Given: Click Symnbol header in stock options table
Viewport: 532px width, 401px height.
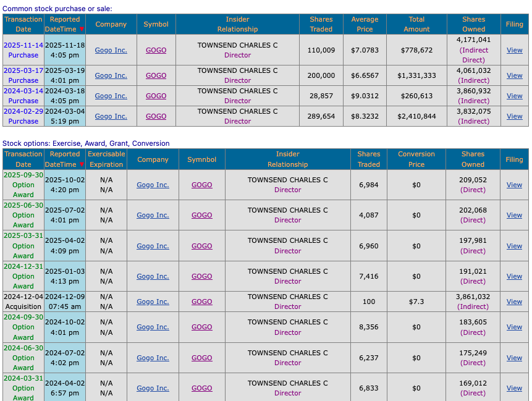Looking at the screenshot, I should click(x=202, y=159).
